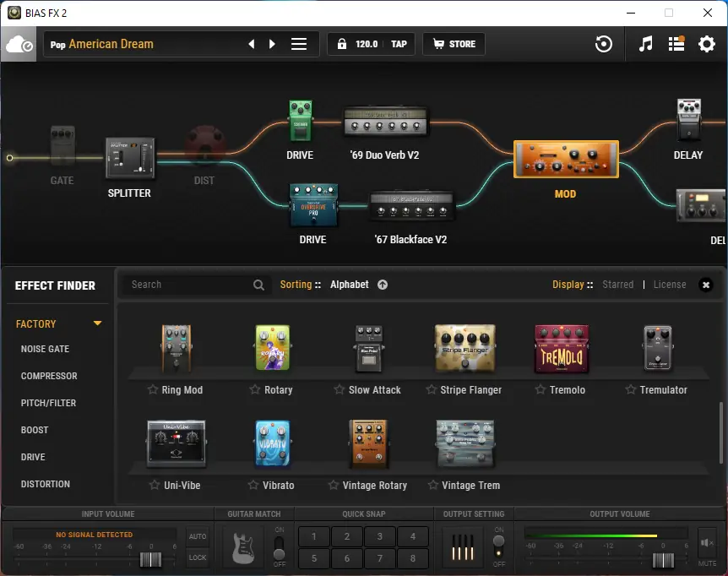
Task: Go to next preset arrow
Action: (x=272, y=44)
